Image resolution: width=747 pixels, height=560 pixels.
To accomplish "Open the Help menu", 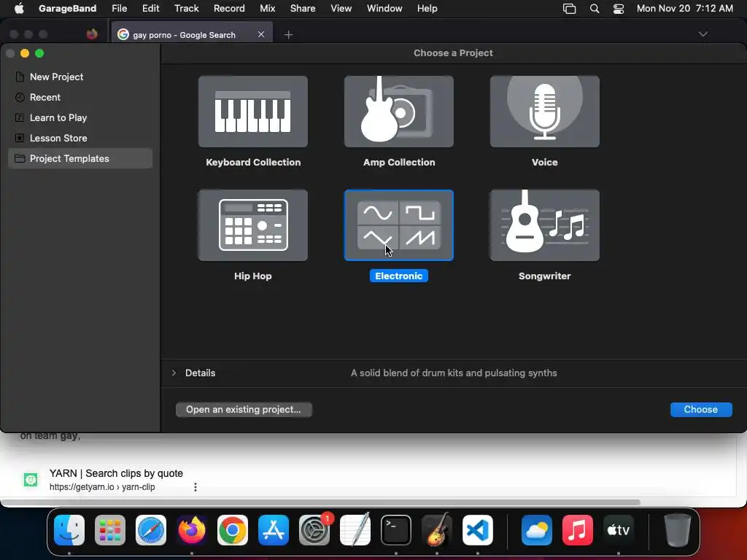I will [x=427, y=8].
